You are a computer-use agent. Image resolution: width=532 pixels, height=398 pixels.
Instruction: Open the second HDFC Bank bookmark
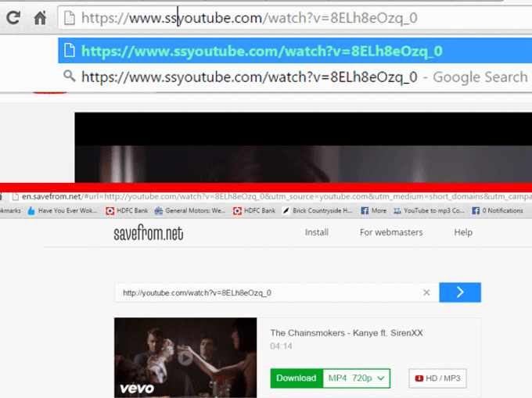point(254,210)
